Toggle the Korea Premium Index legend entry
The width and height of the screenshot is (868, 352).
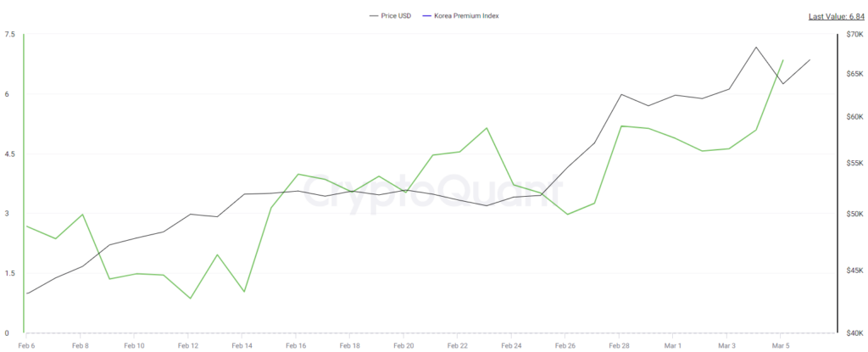(x=465, y=16)
